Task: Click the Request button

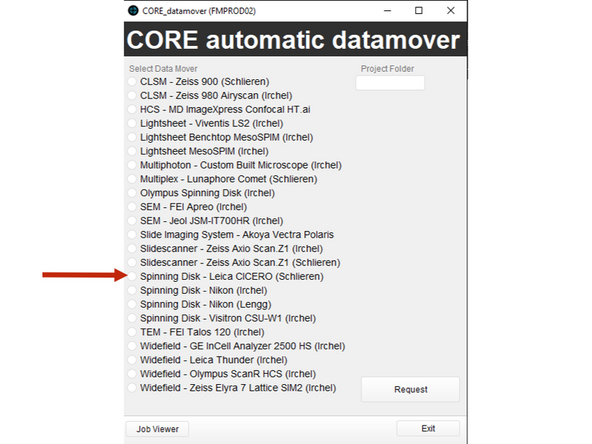Action: pyautogui.click(x=410, y=389)
